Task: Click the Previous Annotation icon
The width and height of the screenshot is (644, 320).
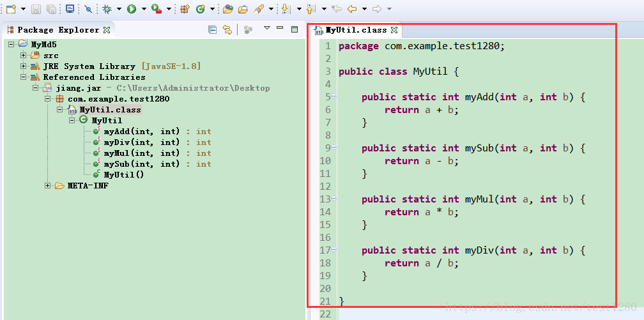Action: coord(311,9)
